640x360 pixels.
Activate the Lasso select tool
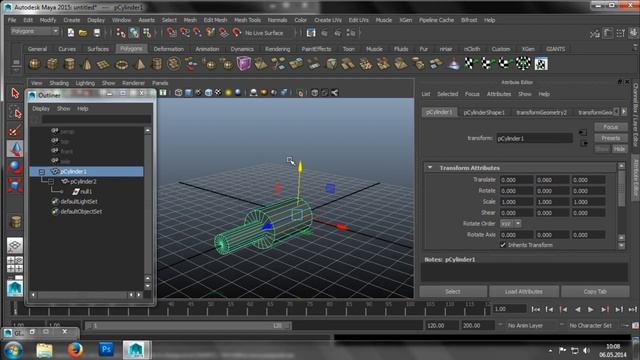point(15,112)
